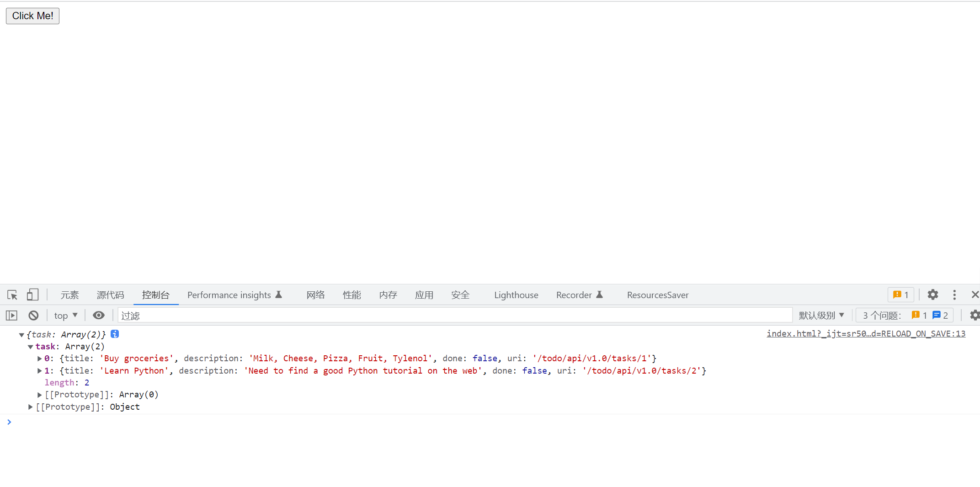This screenshot has height=487, width=980.
Task: Click the '/todo/api/v1.0/tasks/2' uri value
Action: [641, 371]
